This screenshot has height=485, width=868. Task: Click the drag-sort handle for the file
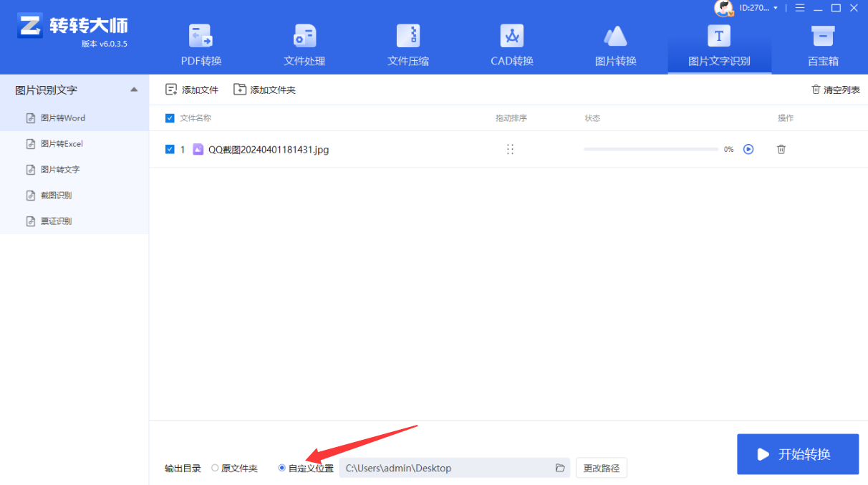[x=510, y=149]
